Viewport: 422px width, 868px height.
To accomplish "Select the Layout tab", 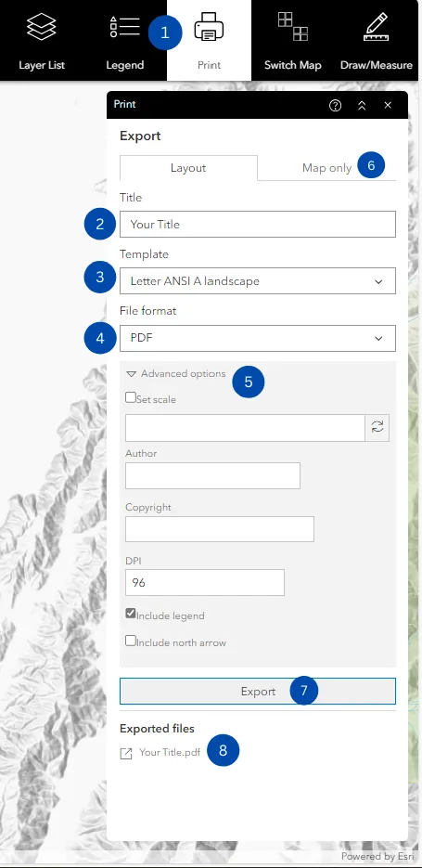I will coord(188,168).
